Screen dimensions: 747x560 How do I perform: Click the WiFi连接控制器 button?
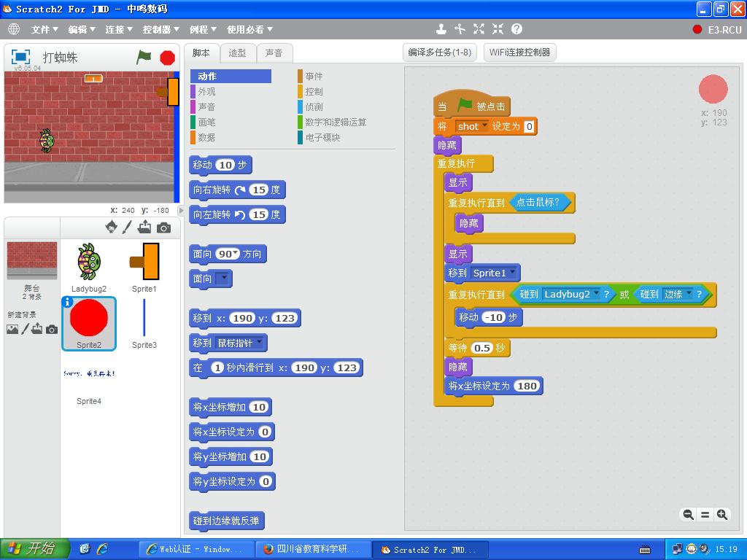coord(519,52)
